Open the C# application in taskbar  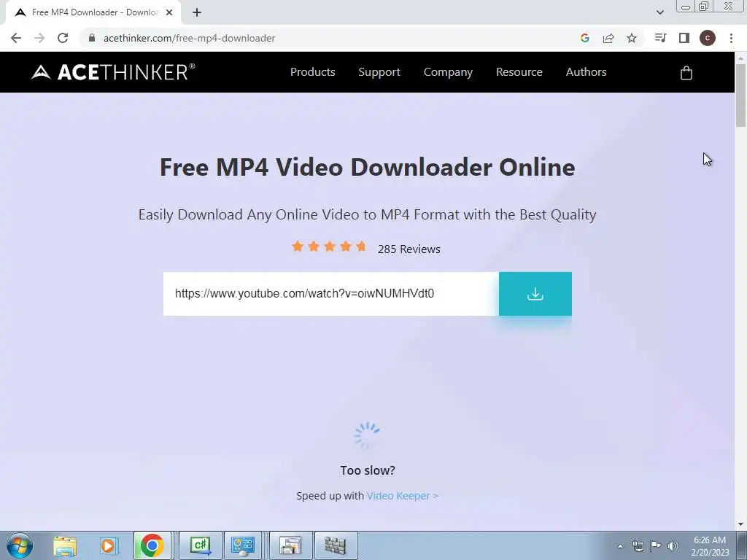[200, 545]
